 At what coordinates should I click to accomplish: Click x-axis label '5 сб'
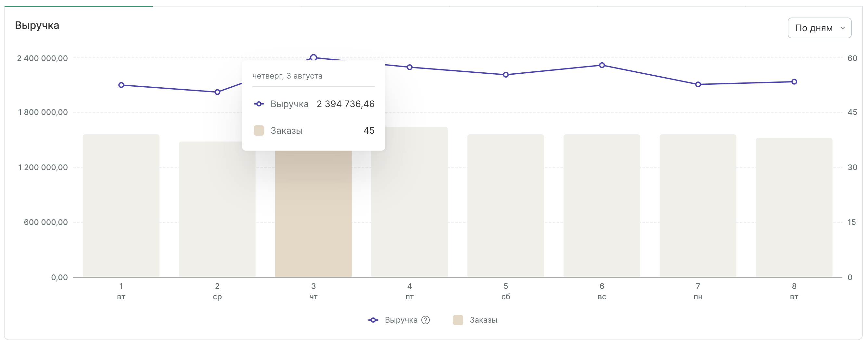click(x=505, y=291)
